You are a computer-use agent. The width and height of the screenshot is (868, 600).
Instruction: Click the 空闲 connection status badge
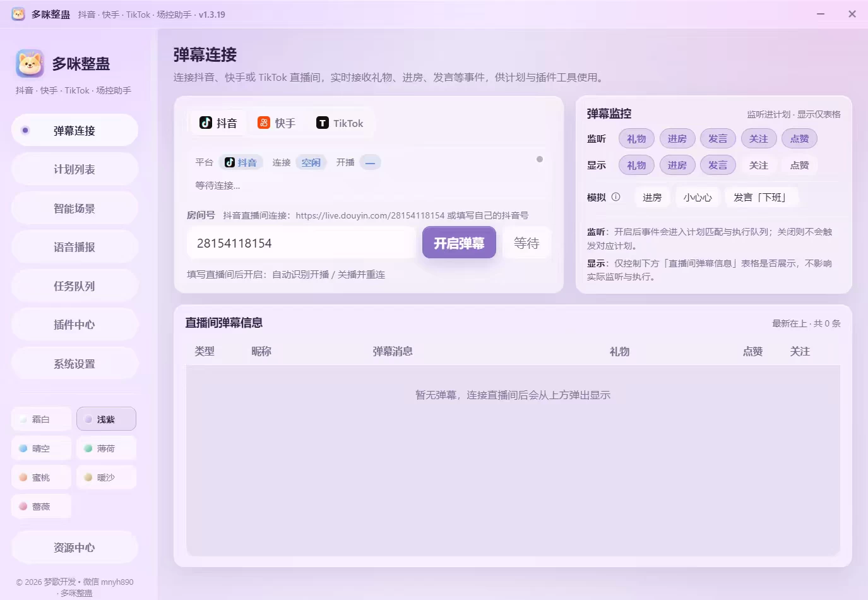click(311, 162)
